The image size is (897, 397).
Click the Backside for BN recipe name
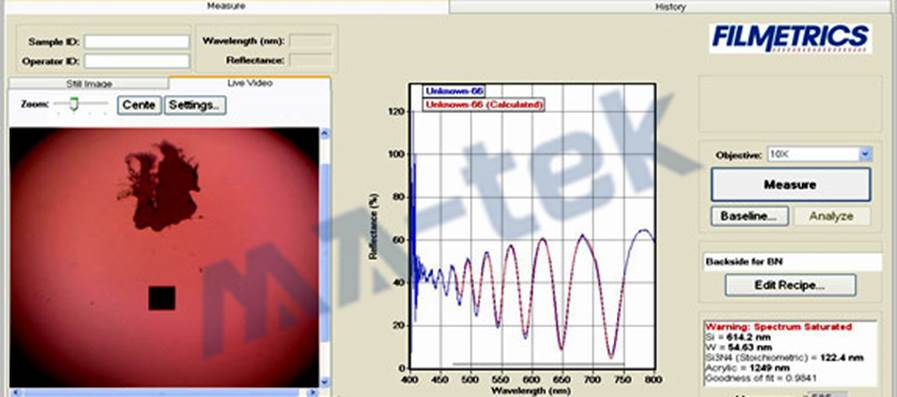792,262
